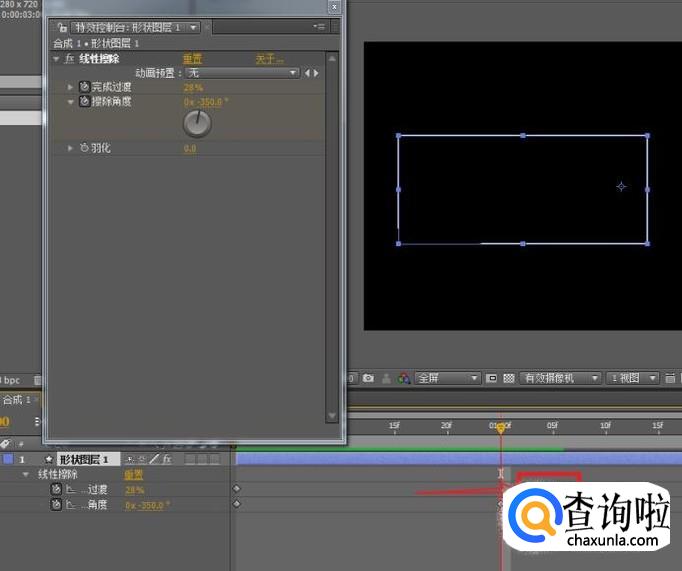Open the 特效控制台 panel tab dropdown
Screen dimensions: 682x571
tap(193, 28)
